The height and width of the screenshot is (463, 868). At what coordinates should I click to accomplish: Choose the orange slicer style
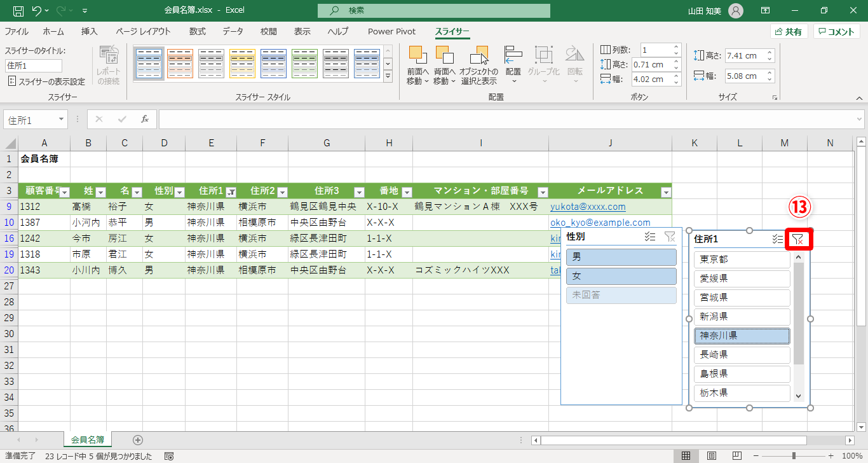point(180,64)
